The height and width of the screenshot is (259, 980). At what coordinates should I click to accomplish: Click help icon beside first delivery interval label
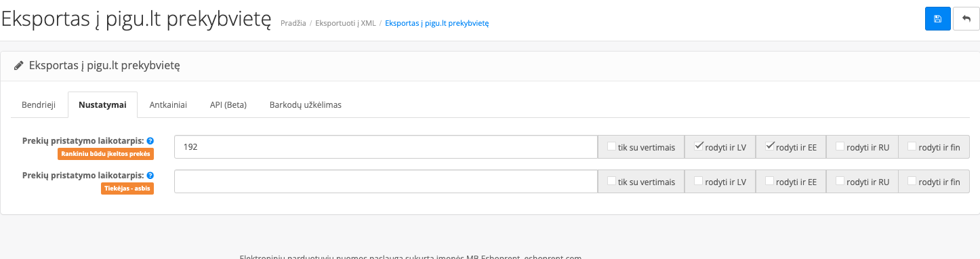pyautogui.click(x=150, y=141)
